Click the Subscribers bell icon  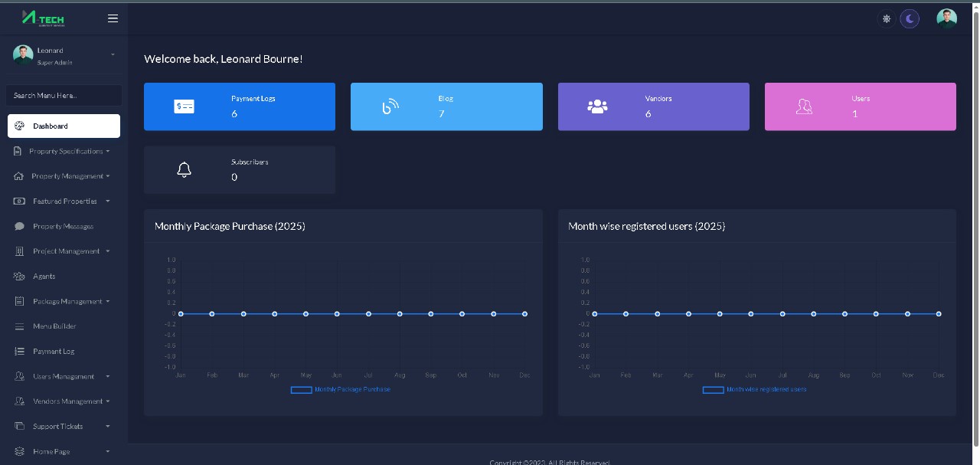point(184,170)
